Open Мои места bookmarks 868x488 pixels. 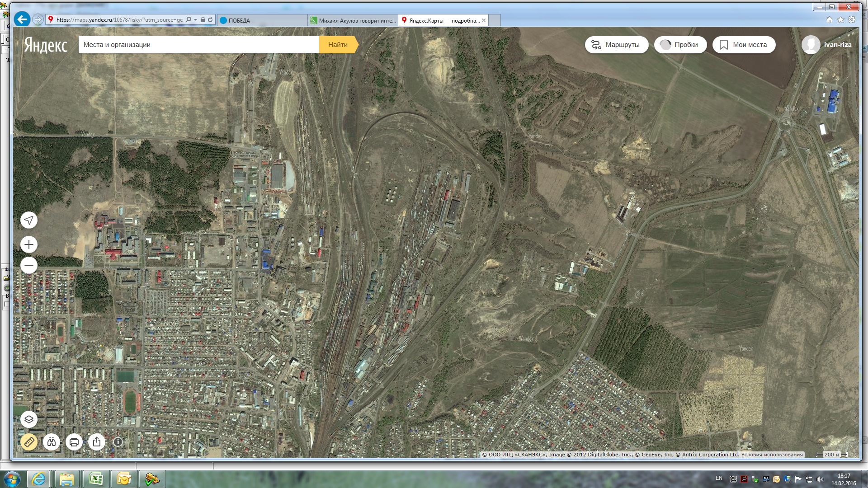point(744,45)
